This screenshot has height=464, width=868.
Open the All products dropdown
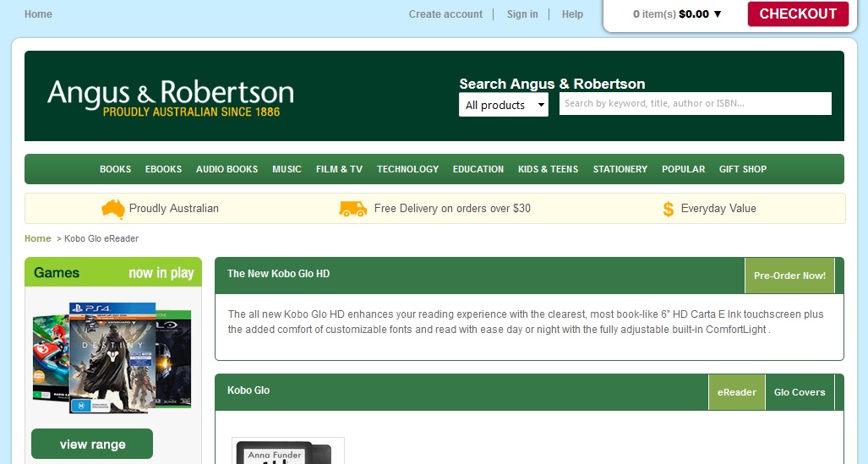click(x=503, y=105)
